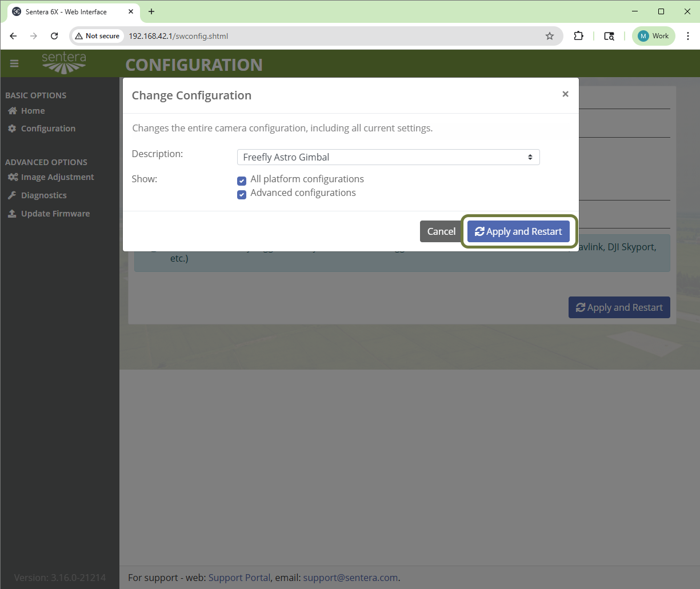Click the browser address bar

[x=331, y=36]
